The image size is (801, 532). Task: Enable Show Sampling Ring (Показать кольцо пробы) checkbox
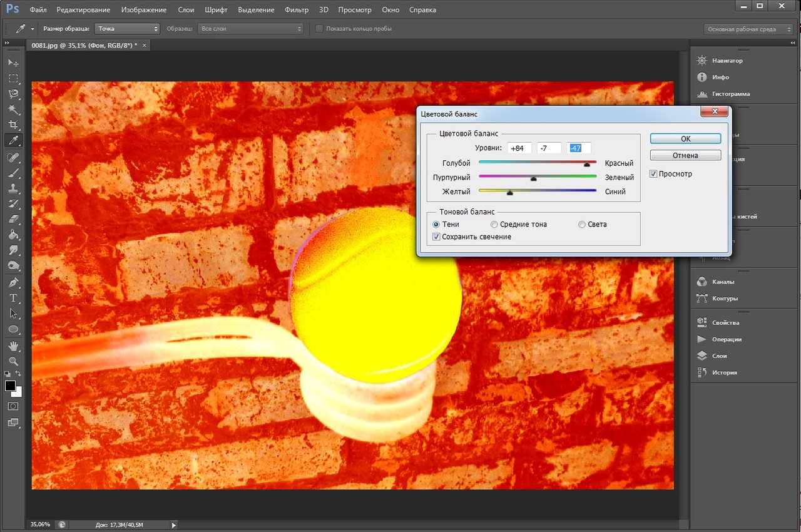click(x=320, y=29)
